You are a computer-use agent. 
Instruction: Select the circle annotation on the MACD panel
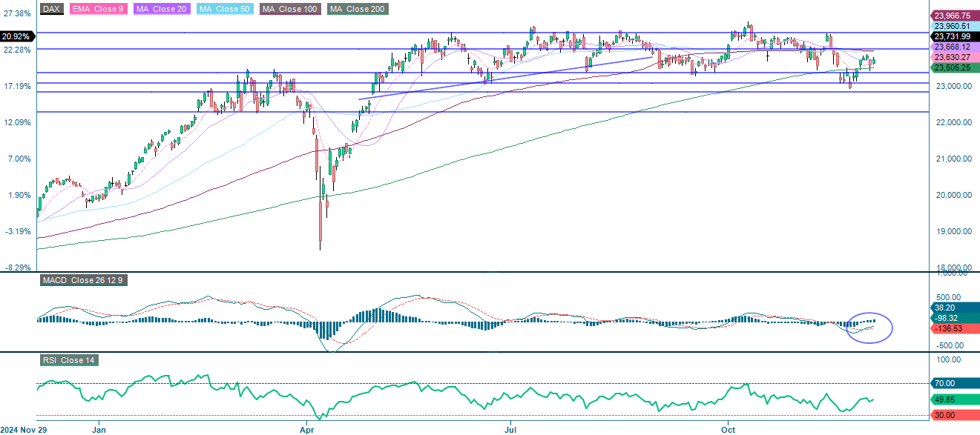[871, 327]
